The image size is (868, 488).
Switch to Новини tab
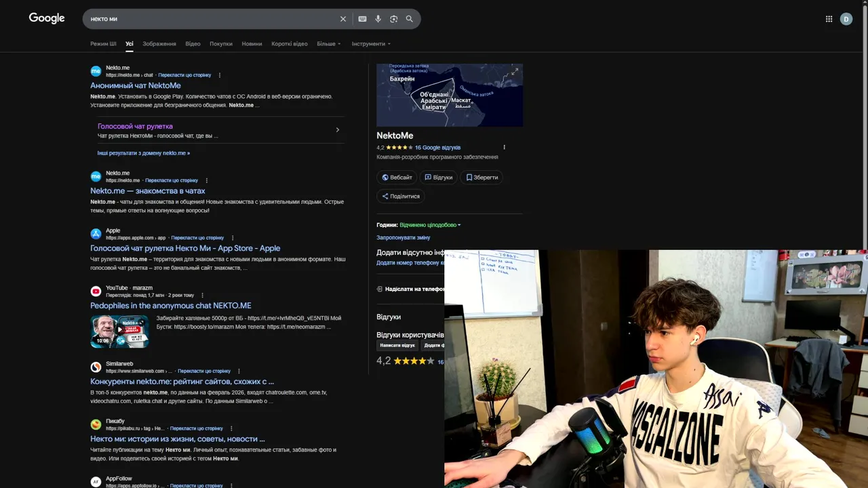coord(252,44)
